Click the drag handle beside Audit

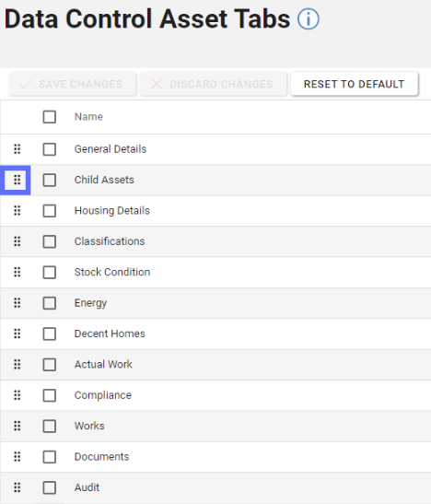coord(17,487)
